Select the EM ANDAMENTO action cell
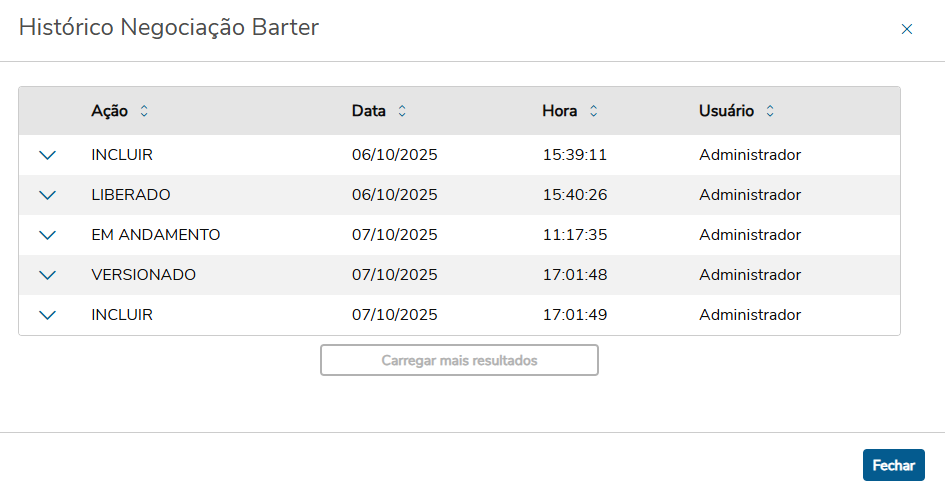Image resolution: width=945 pixels, height=493 pixels. (155, 235)
